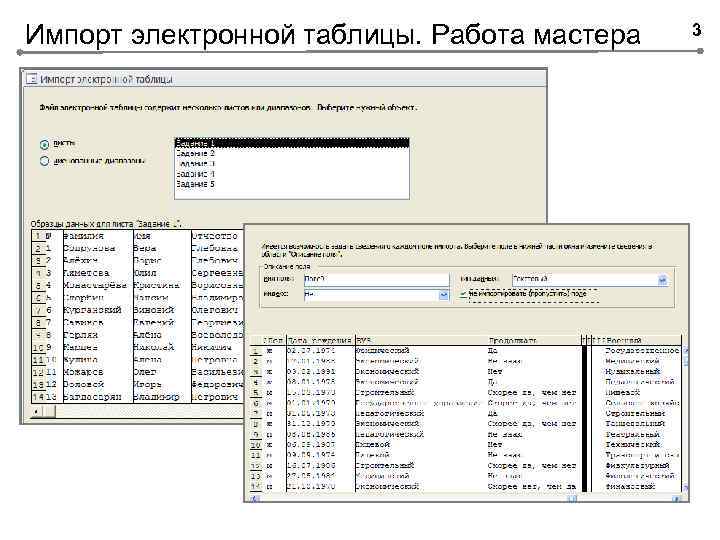This screenshot has height=540, width=720.
Task: Click the 'Сергеевна' cell in sample data
Action: pos(217,273)
